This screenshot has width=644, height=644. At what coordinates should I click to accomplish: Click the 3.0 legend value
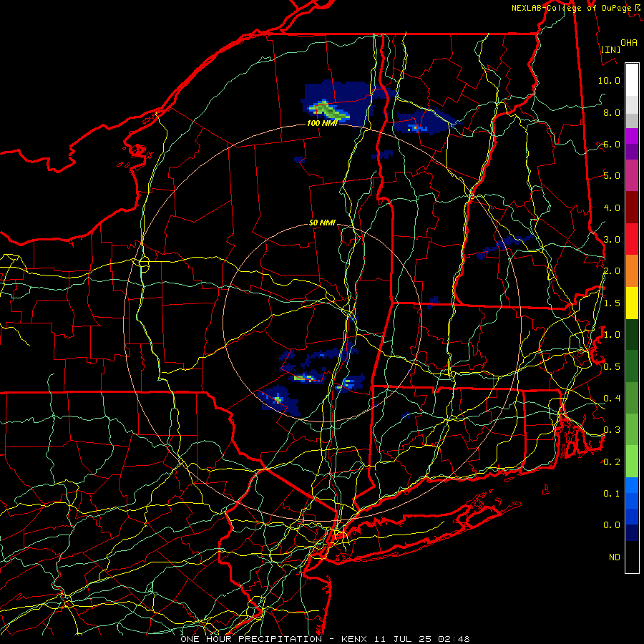point(612,240)
